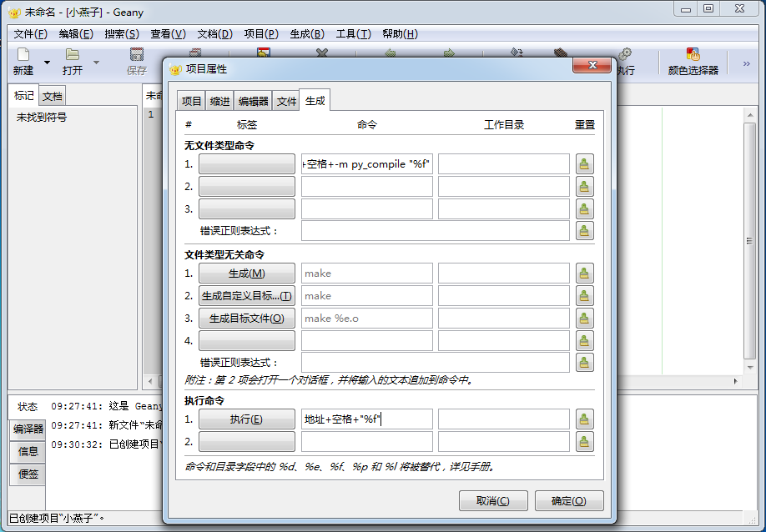The width and height of the screenshot is (766, 532).
Task: Click empty label button in 无文件类型命令 row 1
Action: pos(247,164)
